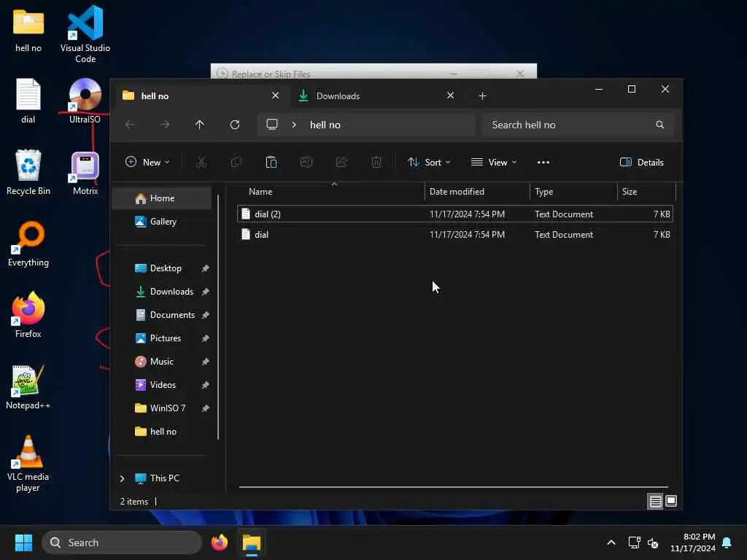
Task: Open Desktop in the navigation pane
Action: pyautogui.click(x=162, y=268)
